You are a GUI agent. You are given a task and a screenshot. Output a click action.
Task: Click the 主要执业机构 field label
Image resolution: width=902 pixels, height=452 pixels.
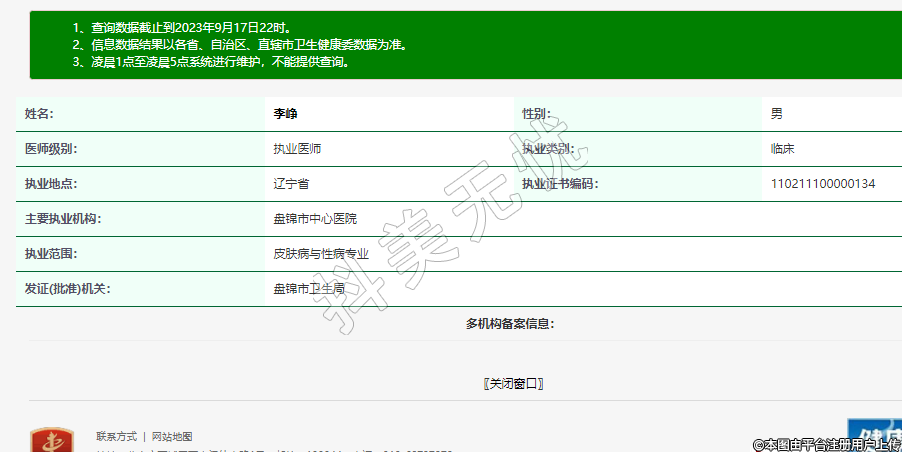63,219
